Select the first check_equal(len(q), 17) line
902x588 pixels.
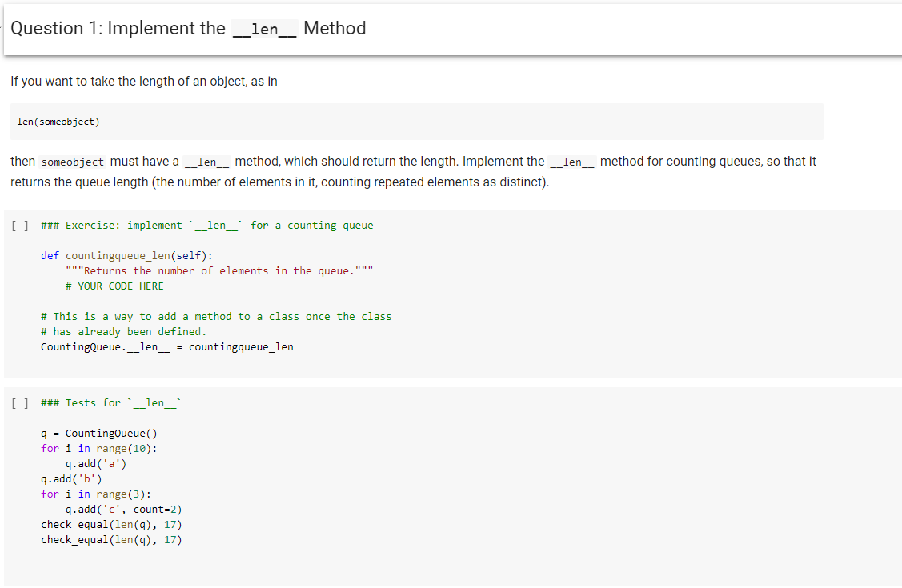tap(111, 524)
